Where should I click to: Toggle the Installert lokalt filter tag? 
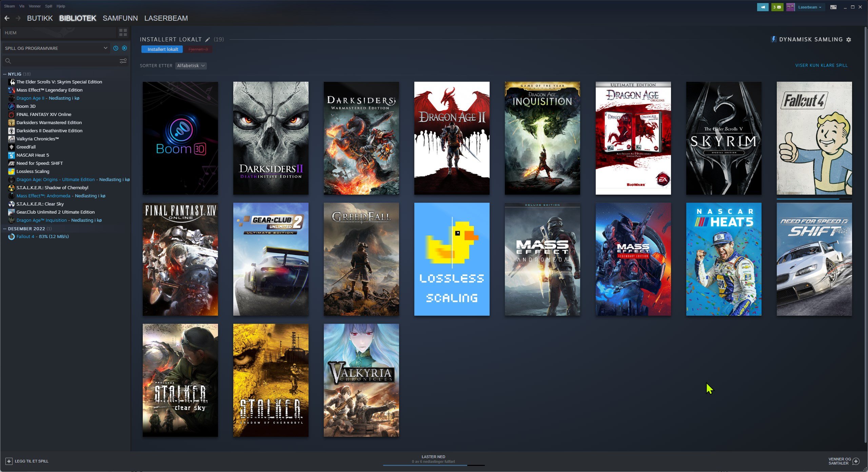pos(162,50)
